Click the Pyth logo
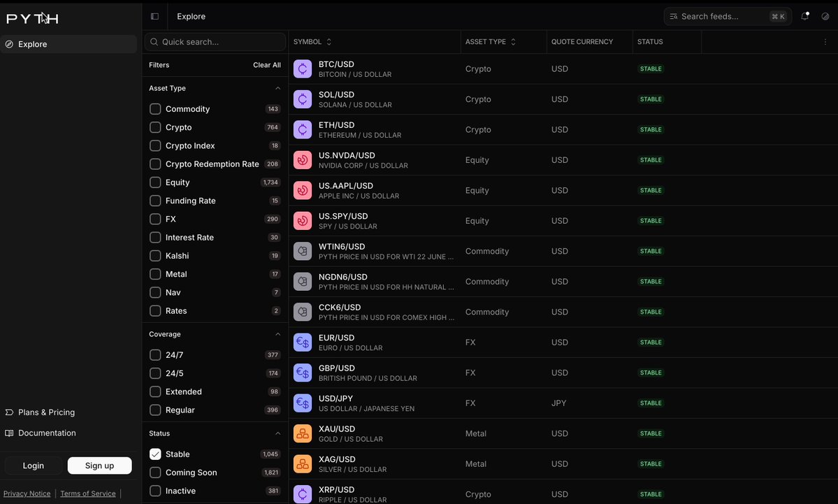Image resolution: width=838 pixels, height=504 pixels. point(32,18)
